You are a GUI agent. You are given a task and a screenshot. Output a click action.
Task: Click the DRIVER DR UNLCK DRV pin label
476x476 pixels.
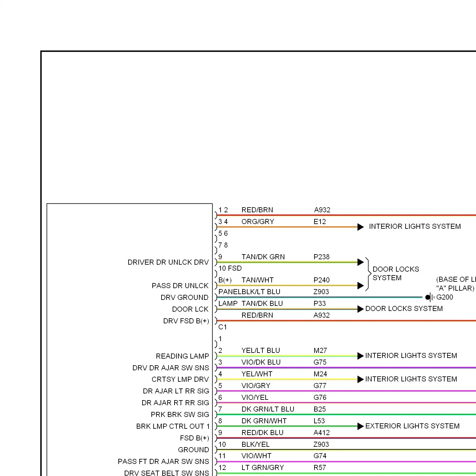168,262
